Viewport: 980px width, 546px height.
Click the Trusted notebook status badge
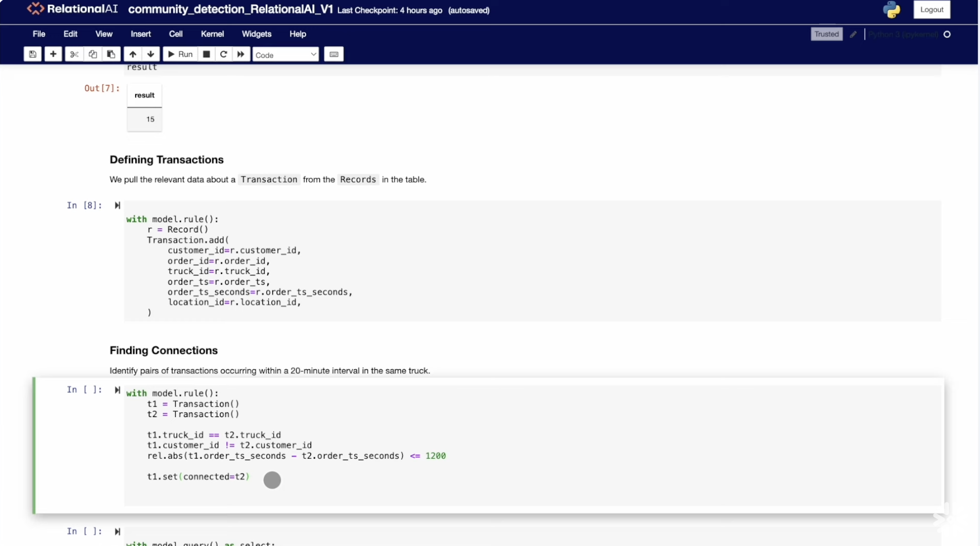point(827,34)
